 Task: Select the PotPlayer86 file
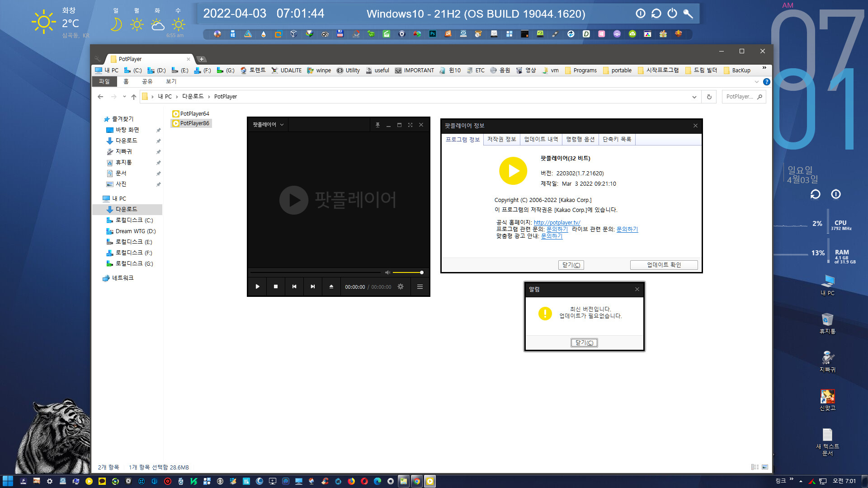tap(190, 123)
